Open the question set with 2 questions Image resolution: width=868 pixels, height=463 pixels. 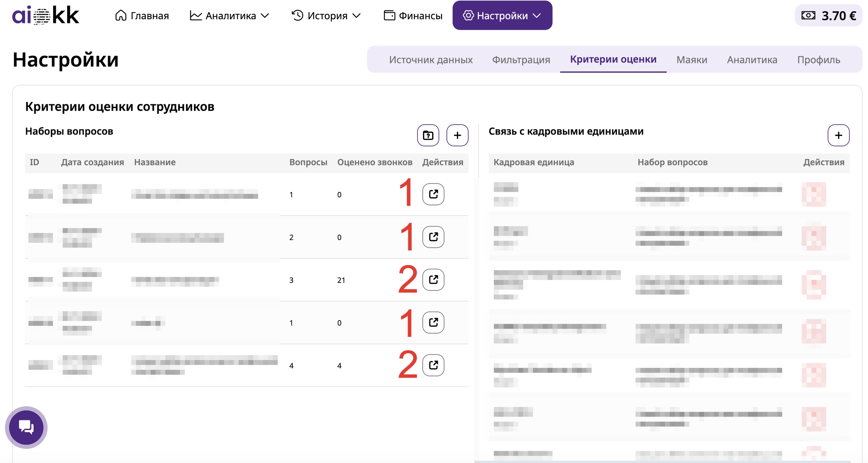(x=433, y=237)
